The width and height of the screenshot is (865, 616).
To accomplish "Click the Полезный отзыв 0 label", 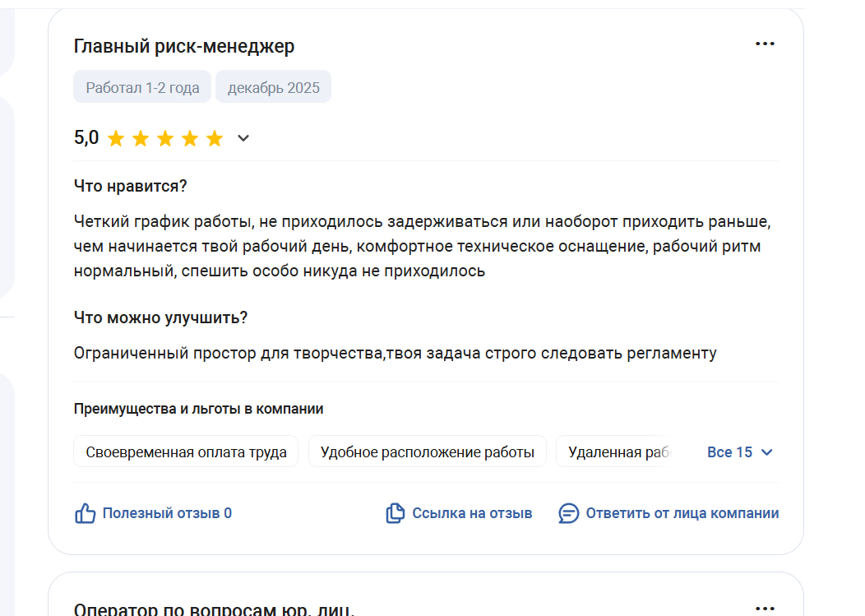I will coord(167,513).
